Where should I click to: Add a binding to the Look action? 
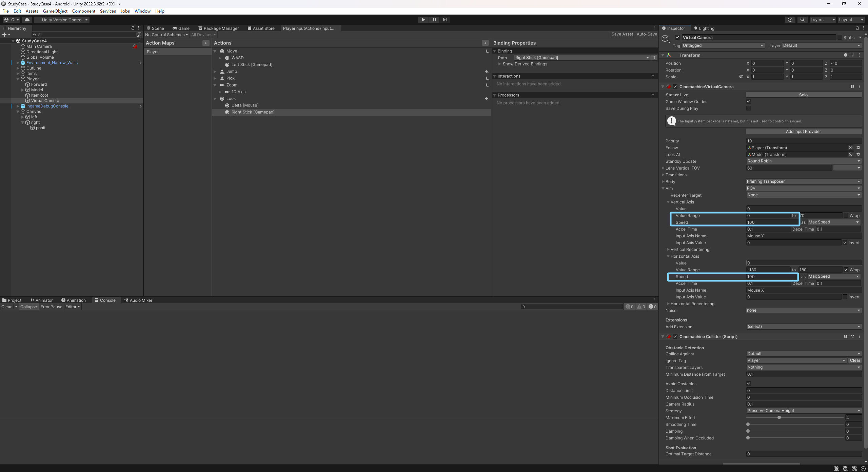[x=487, y=99]
